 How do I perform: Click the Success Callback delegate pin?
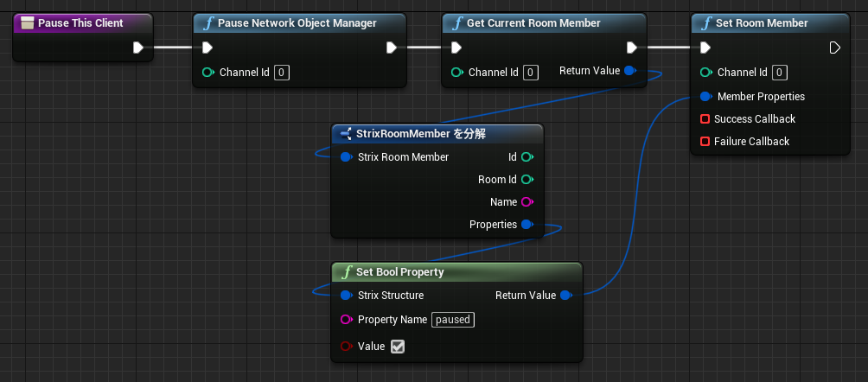(x=705, y=119)
